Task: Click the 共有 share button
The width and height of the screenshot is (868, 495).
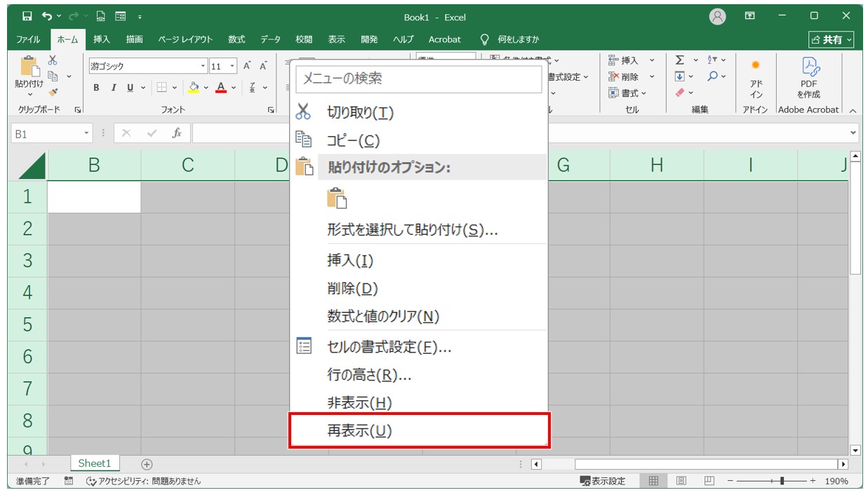Action: (x=832, y=39)
